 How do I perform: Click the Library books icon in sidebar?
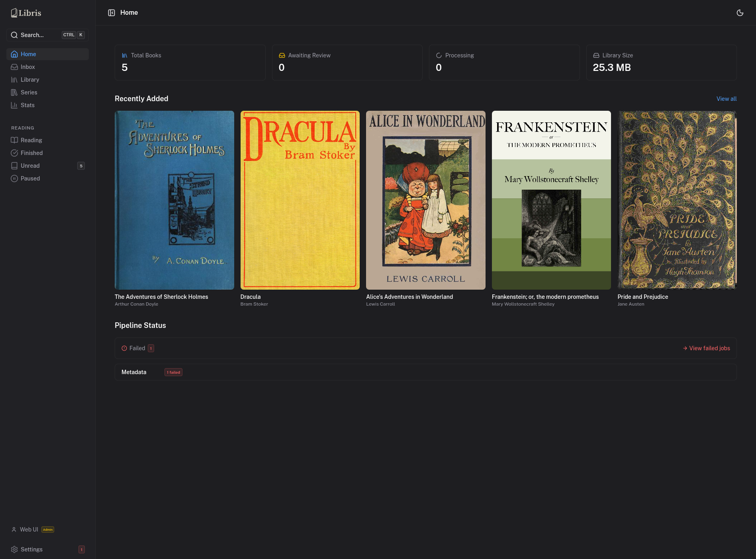[x=14, y=80]
